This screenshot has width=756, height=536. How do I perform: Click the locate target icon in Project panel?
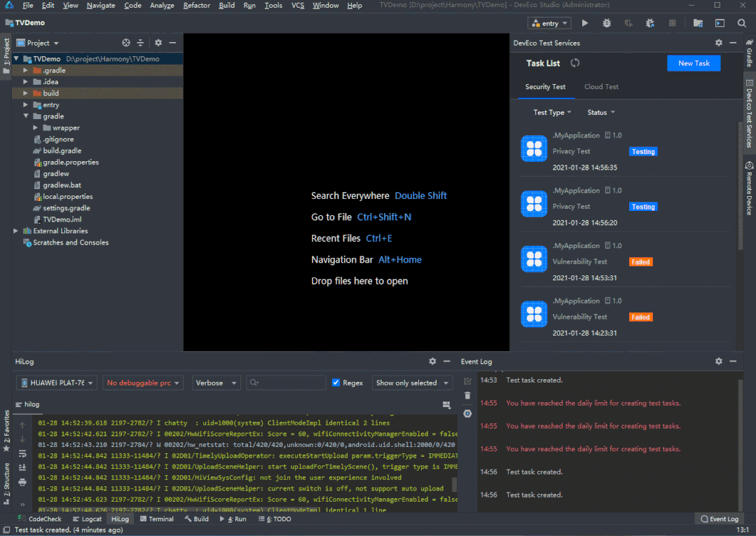(x=126, y=43)
